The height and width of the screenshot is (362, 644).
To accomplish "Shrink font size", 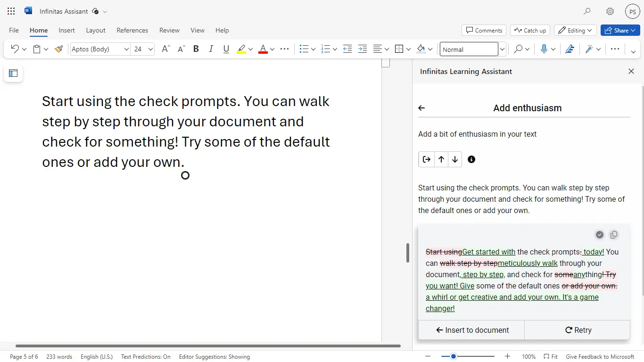I will click(181, 49).
